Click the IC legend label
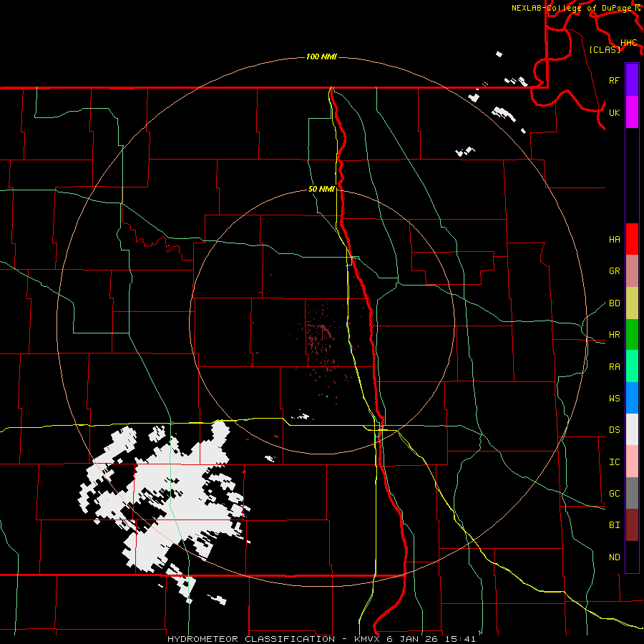 tap(614, 462)
